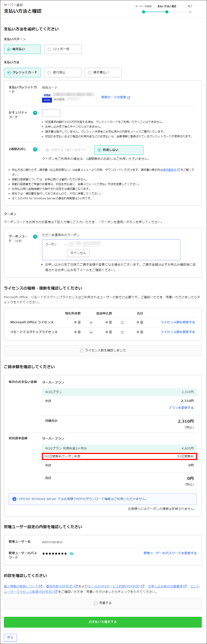Toggle password visibility eye icon
This screenshot has height=644, width=207.
pyautogui.click(x=71, y=554)
